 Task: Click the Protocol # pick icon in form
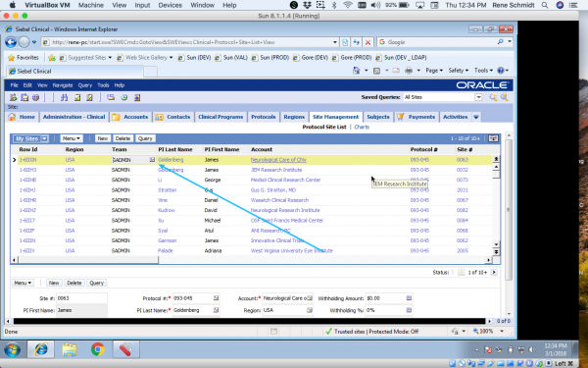tap(216, 298)
